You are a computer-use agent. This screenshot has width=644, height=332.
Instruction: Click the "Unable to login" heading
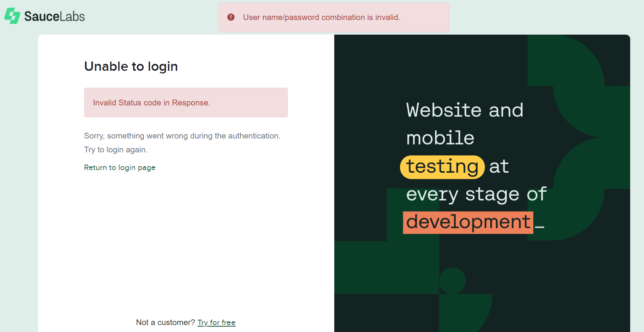click(x=131, y=67)
